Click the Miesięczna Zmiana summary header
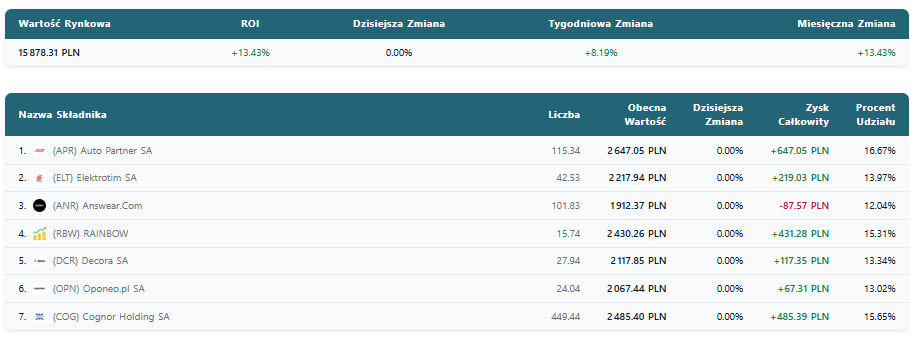 tap(846, 24)
